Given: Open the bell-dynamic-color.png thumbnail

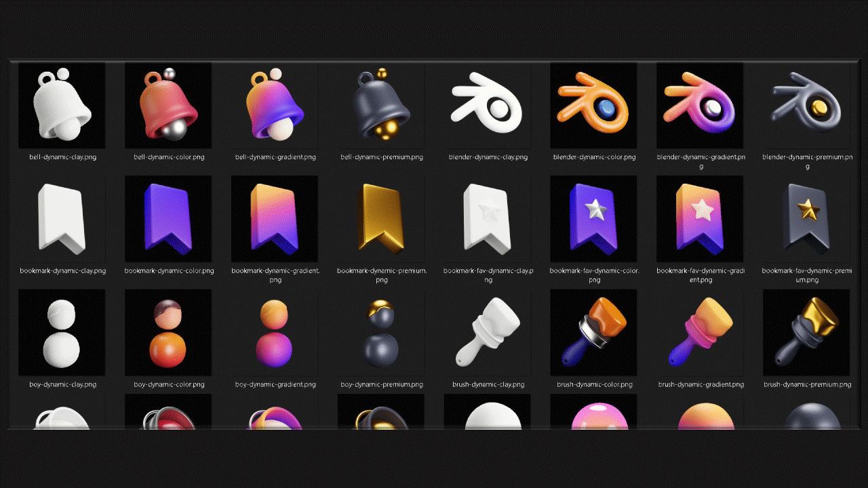Looking at the screenshot, I should (x=168, y=106).
